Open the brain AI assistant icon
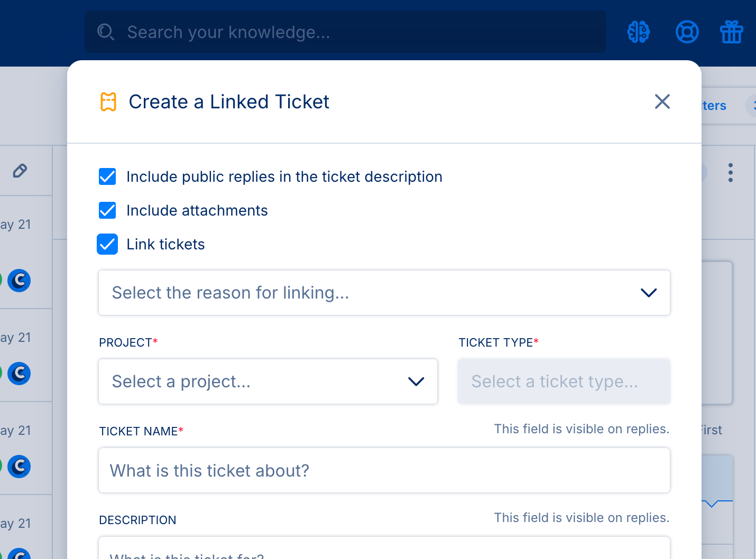This screenshot has height=559, width=756. tap(638, 32)
